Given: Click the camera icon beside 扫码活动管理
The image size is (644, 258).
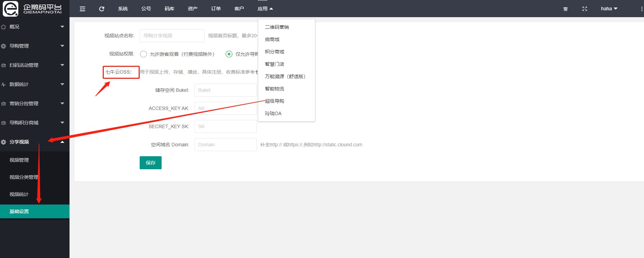Looking at the screenshot, I should tap(3, 65).
